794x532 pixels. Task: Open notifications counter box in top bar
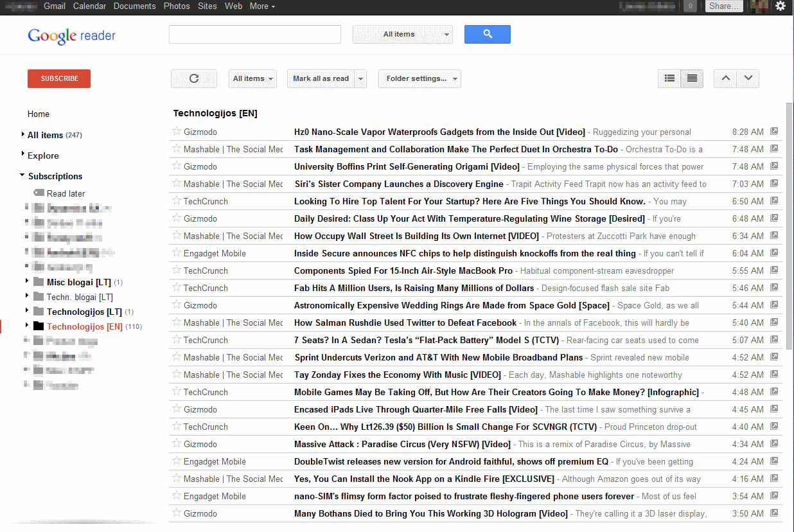click(x=691, y=6)
